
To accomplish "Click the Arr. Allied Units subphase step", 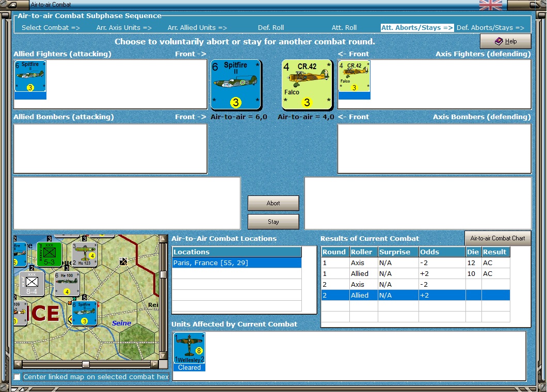I will pos(197,27).
